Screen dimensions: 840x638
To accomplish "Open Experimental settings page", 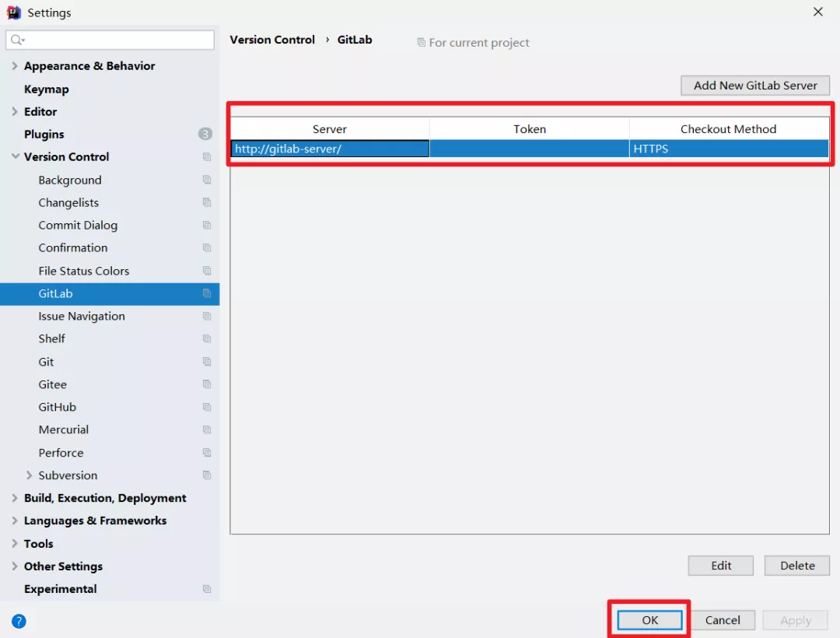I will pyautogui.click(x=61, y=589).
